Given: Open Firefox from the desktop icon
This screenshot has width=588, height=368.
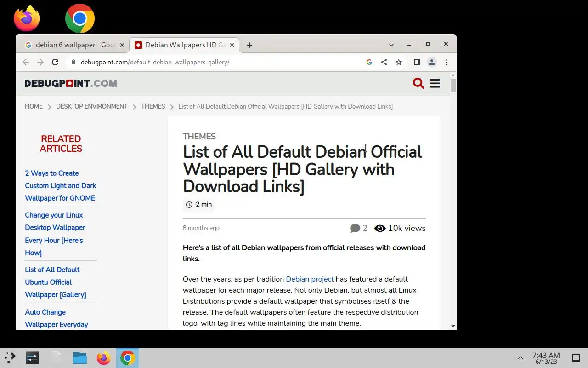Looking at the screenshot, I should coord(27,18).
